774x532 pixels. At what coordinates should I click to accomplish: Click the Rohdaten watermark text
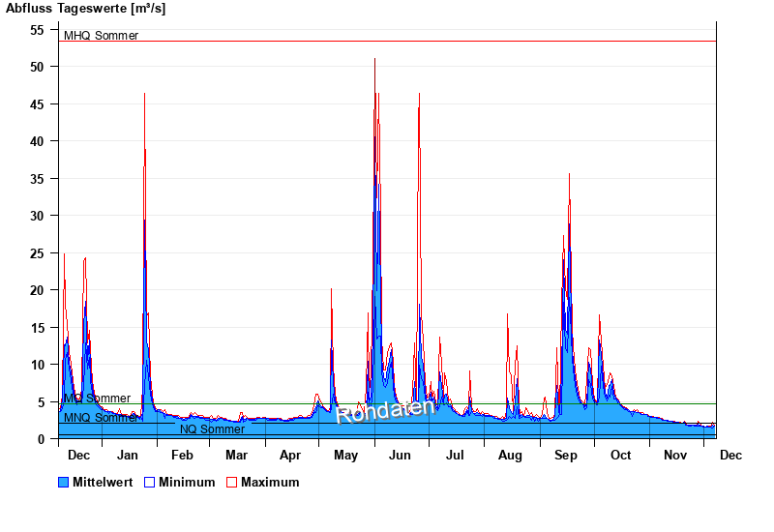[x=385, y=411]
